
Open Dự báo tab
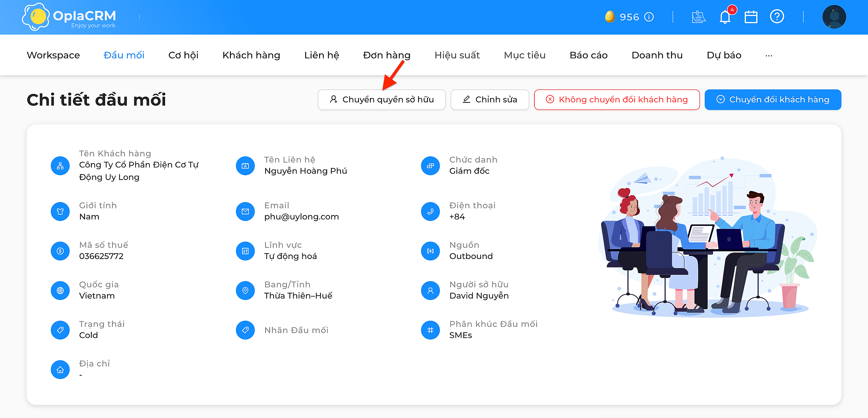point(724,55)
